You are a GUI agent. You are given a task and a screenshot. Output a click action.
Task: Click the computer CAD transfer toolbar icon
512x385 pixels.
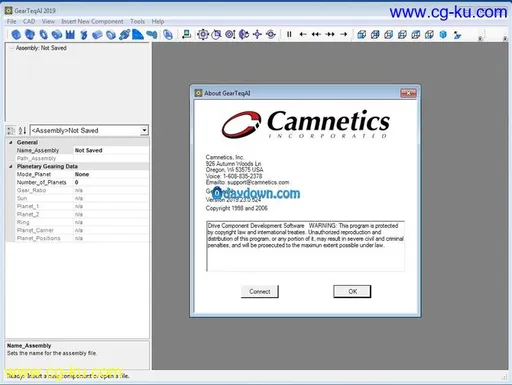click(x=187, y=34)
